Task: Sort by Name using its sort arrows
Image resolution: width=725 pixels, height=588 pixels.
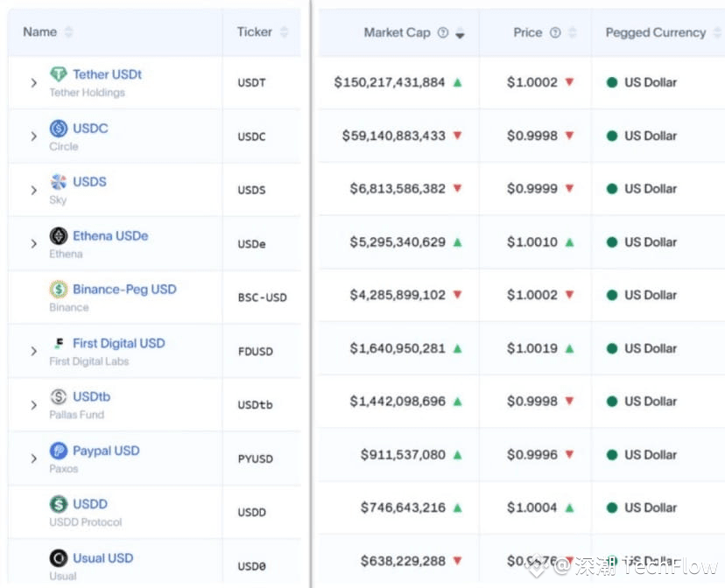Action: (x=68, y=31)
